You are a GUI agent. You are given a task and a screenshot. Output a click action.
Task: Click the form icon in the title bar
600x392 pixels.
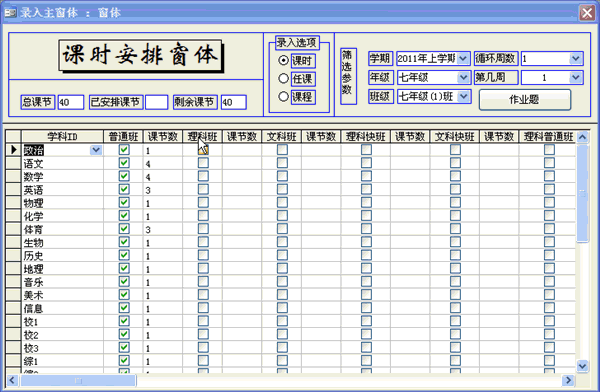(10, 13)
